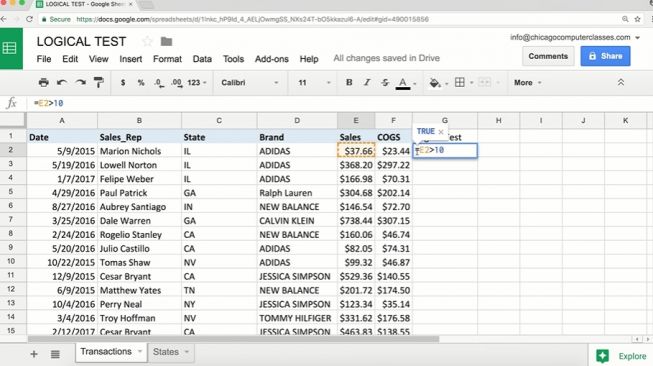
Task: Click the Explore icon
Action: coord(602,356)
